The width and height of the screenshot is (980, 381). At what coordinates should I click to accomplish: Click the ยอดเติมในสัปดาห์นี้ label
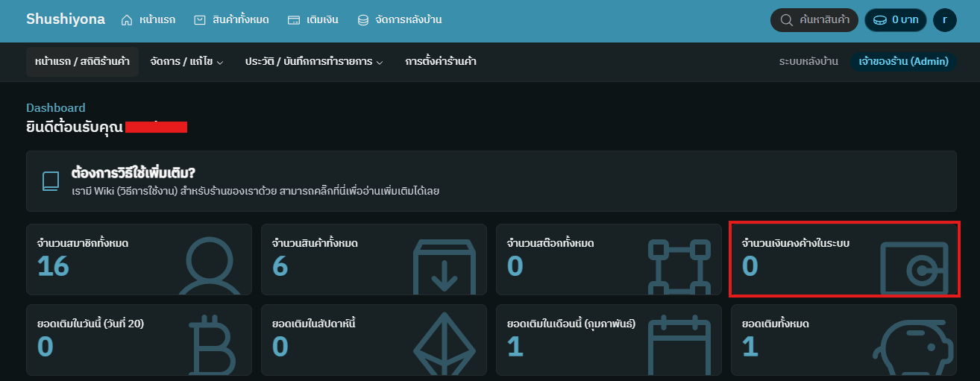(x=314, y=324)
